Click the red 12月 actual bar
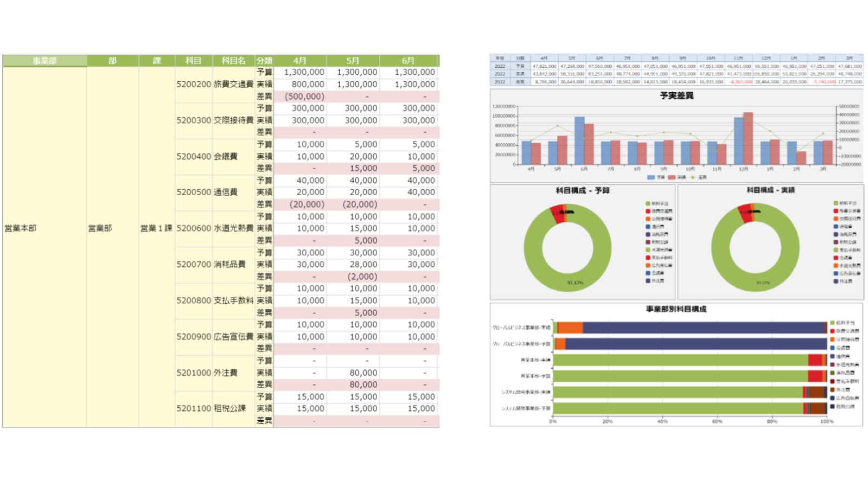The width and height of the screenshot is (868, 488). 748,138
